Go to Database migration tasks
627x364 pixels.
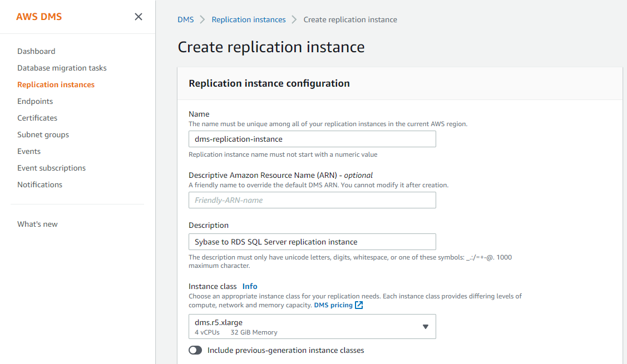[62, 68]
